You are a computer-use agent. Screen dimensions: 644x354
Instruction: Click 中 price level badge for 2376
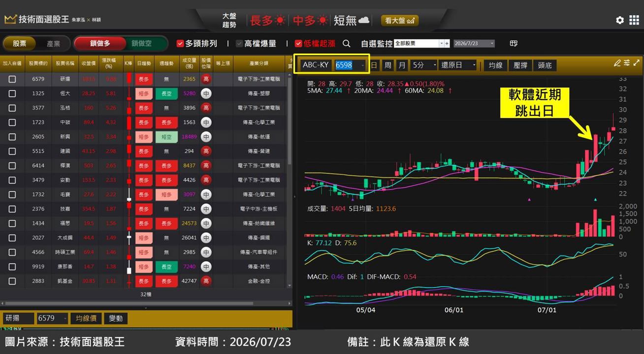click(x=206, y=209)
